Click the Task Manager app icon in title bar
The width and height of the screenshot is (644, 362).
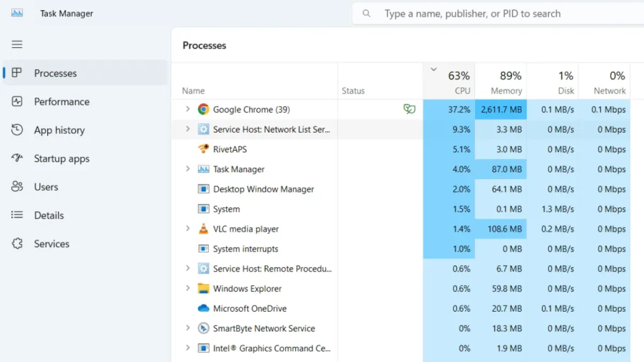click(x=17, y=13)
